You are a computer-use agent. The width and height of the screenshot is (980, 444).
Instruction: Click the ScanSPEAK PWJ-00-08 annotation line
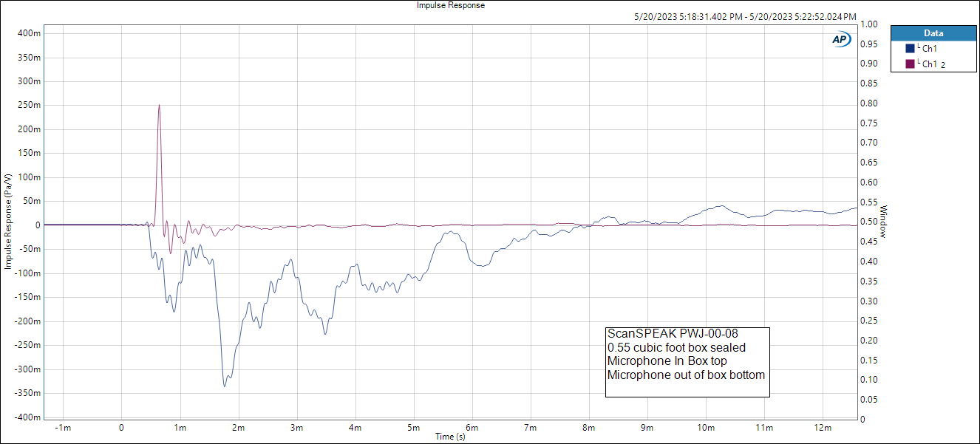tap(673, 334)
